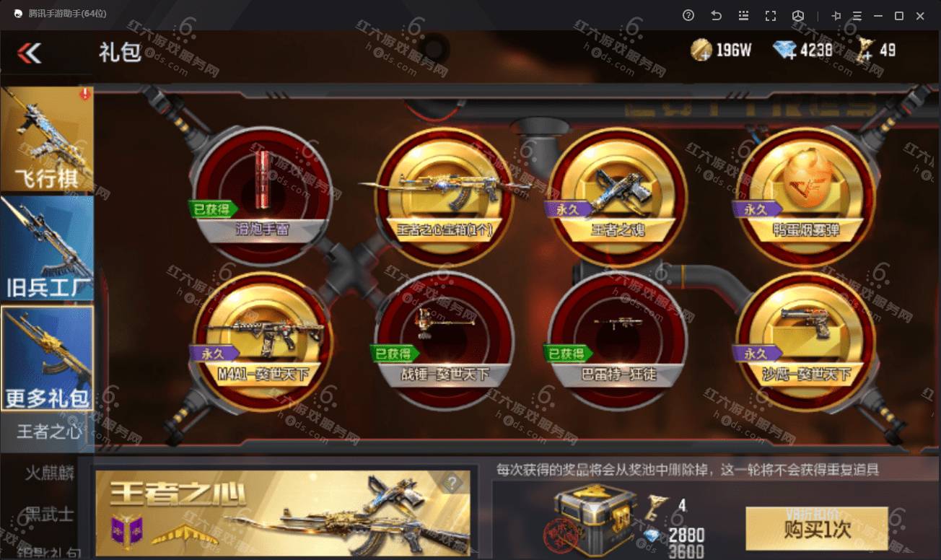This screenshot has width=941, height=560.
Task: Open the hamburger menu in the title bar
Action: (x=857, y=15)
